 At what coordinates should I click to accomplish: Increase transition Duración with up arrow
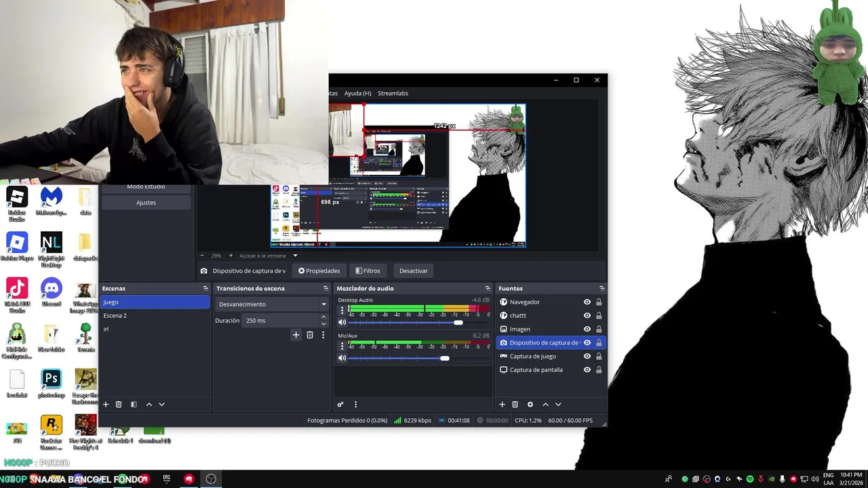pos(323,317)
